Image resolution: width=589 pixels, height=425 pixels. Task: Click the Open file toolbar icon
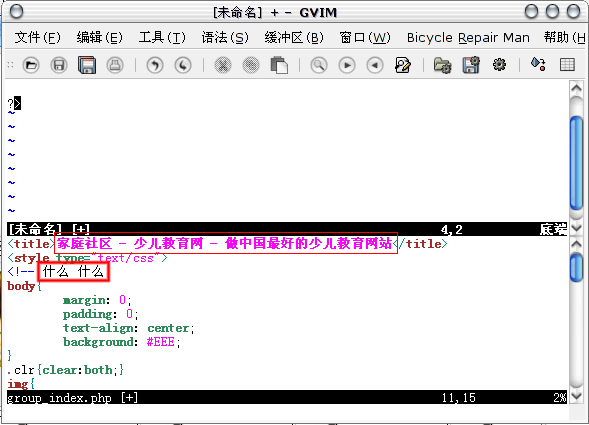31,65
